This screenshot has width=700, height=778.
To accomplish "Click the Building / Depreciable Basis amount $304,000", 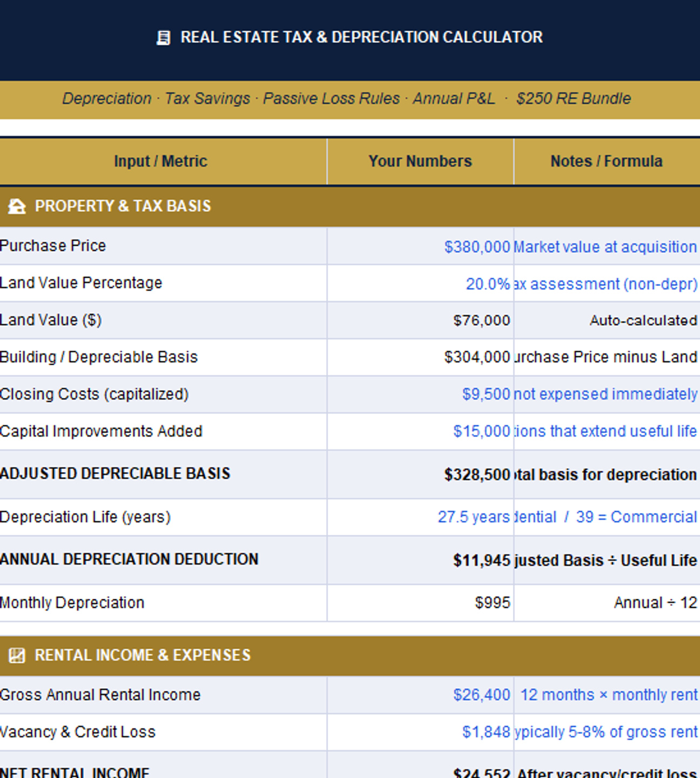I will [x=477, y=357].
